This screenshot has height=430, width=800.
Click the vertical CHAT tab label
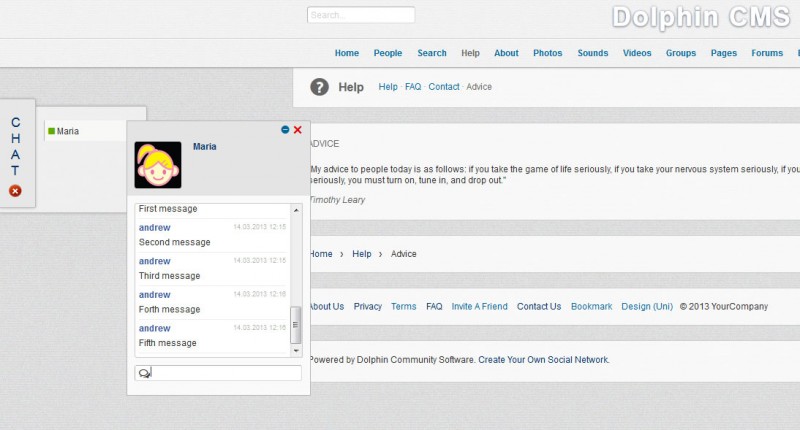[x=16, y=146]
